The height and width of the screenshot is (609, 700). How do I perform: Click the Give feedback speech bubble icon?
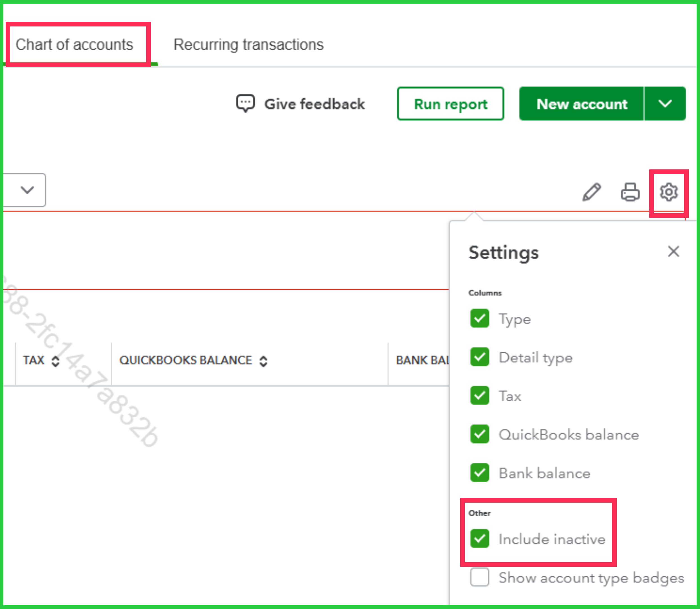pos(245,103)
